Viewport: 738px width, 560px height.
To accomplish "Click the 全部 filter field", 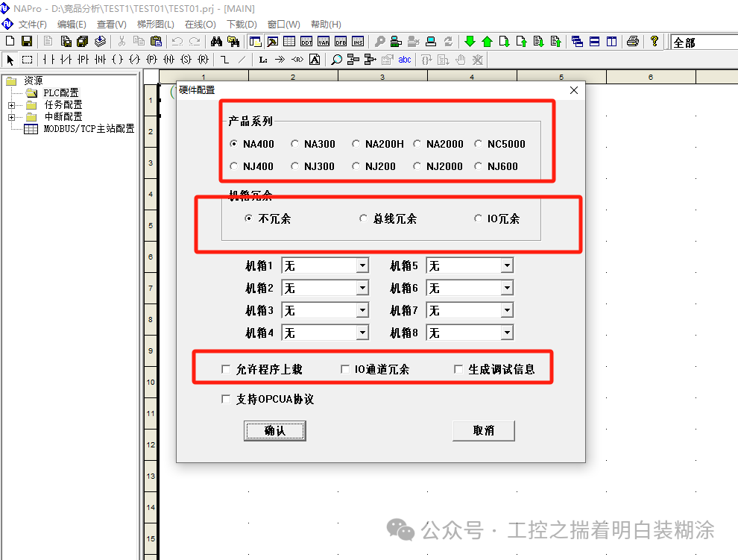I will pos(704,43).
